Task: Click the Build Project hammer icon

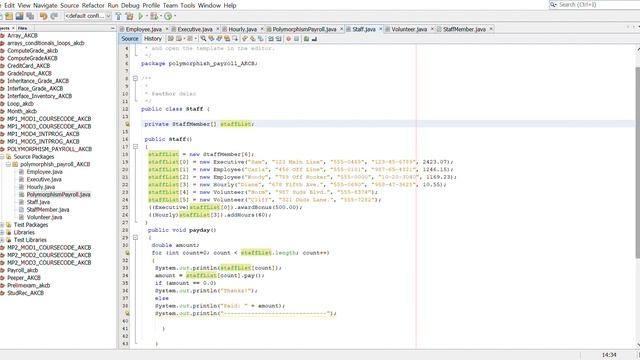Action: tap(118, 16)
